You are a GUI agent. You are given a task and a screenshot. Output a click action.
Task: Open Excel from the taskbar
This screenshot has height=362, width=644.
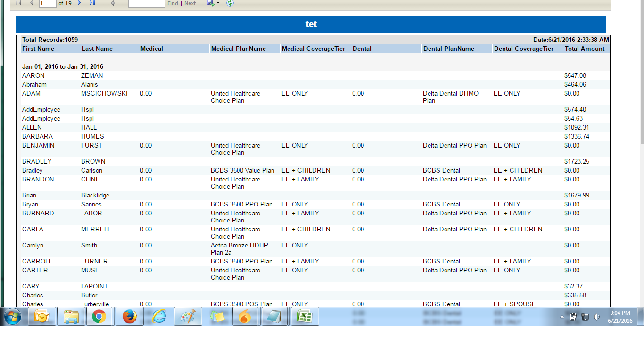(x=305, y=317)
